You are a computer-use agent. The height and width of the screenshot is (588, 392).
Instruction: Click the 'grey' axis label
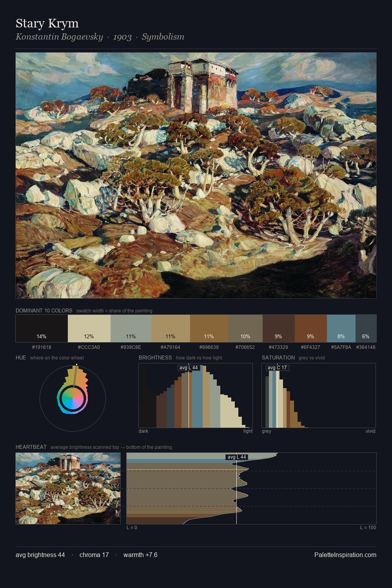[x=267, y=431]
